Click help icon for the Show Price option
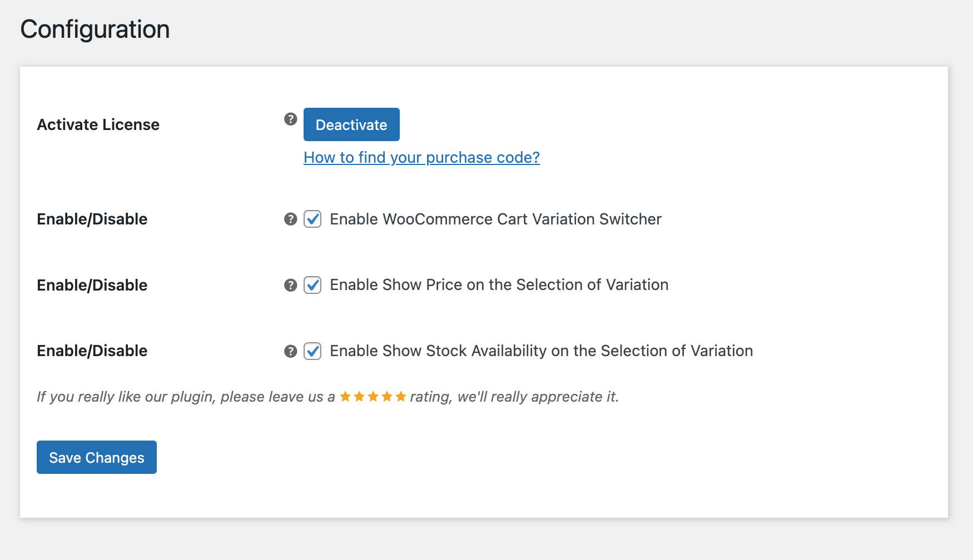The height and width of the screenshot is (560, 973). pos(290,285)
